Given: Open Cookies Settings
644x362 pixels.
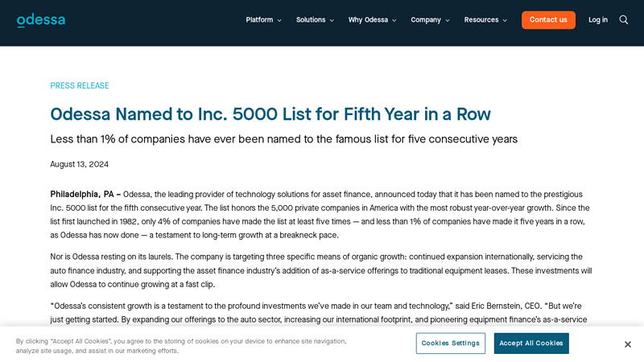Looking at the screenshot, I should point(451,343).
